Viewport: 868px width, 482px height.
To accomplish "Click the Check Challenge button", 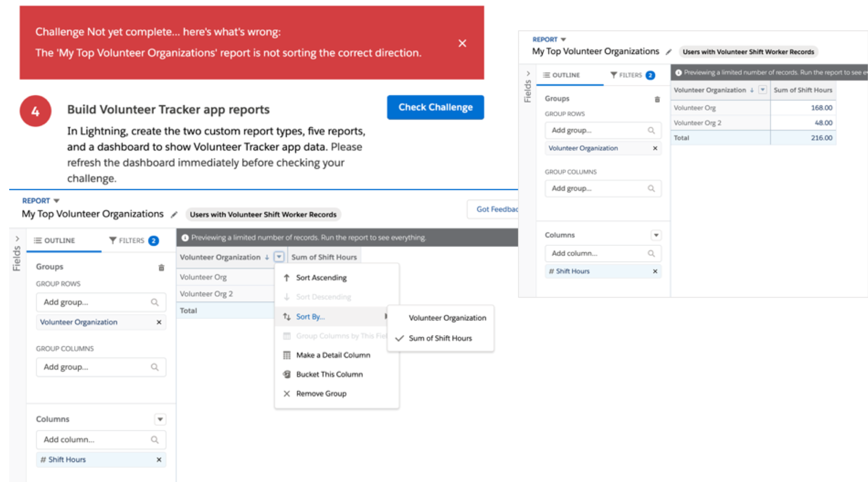I will [435, 107].
